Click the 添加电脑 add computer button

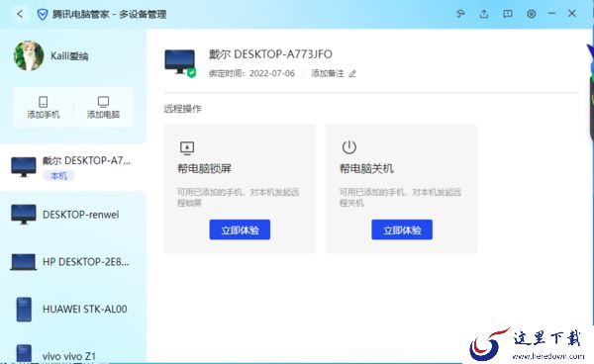[103, 108]
